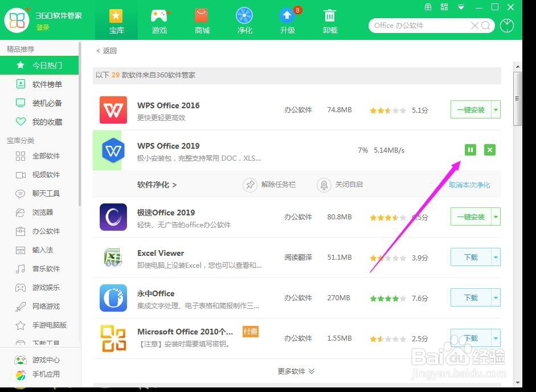Viewport: 536px width, 392px height.
Task: Expand install options for WPS Office 2016
Action: pos(496,109)
